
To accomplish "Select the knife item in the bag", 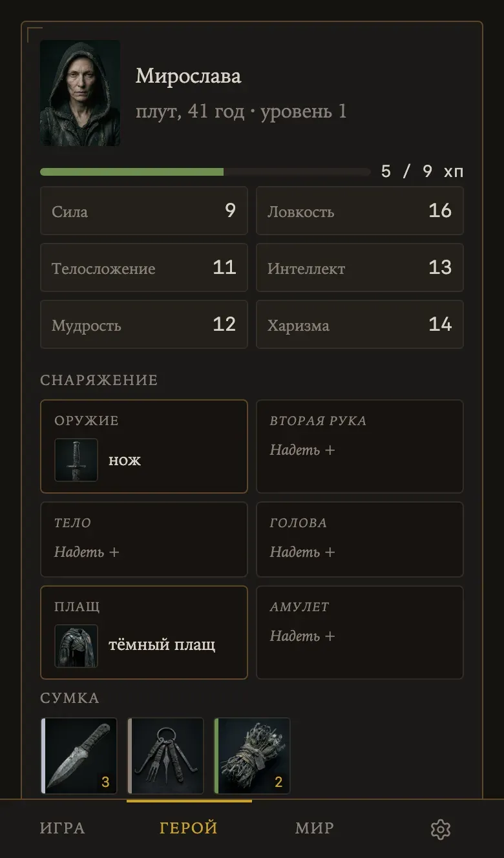I will 79,755.
